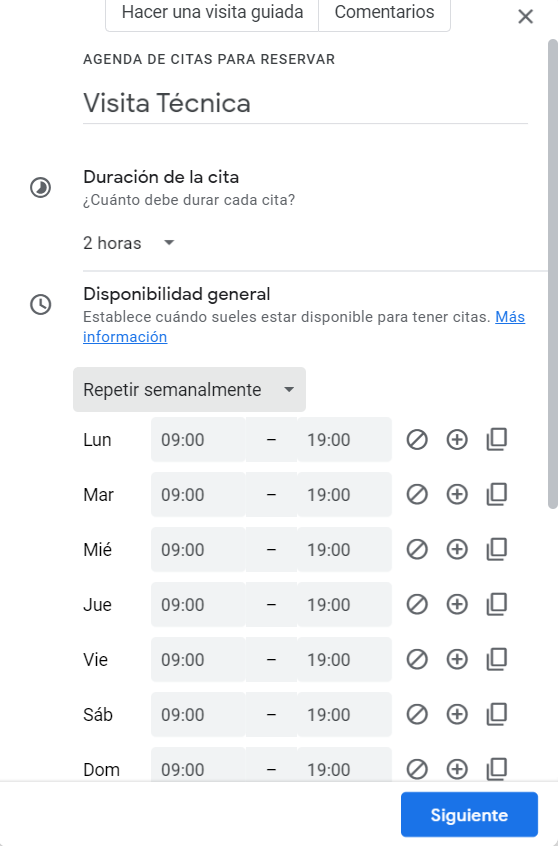The image size is (558, 846).
Task: Mark Jue as unavailable with the block icon
Action: click(x=417, y=604)
